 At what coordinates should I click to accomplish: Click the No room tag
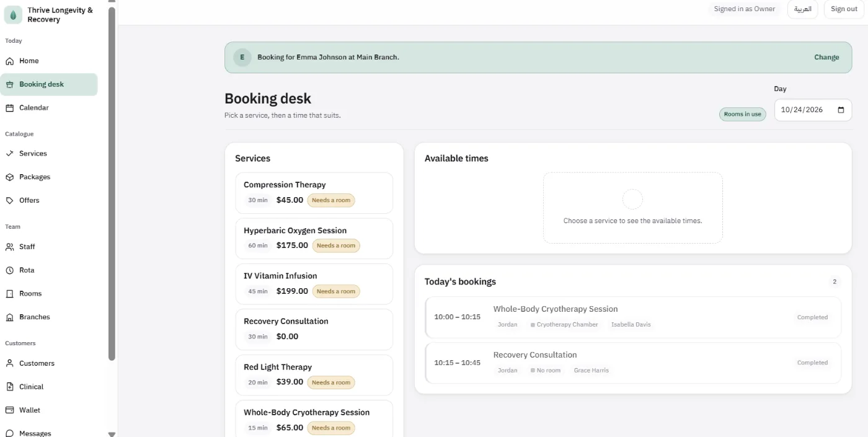pos(546,371)
